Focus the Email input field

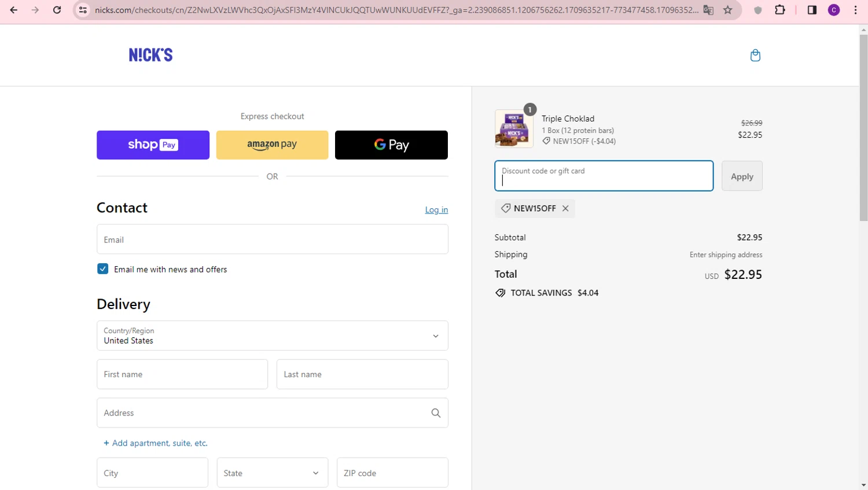[x=273, y=239]
